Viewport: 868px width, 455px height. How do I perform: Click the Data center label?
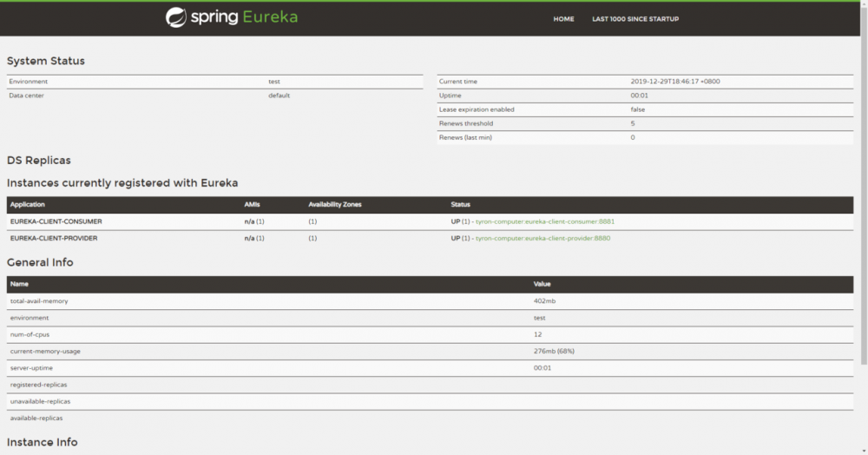26,96
